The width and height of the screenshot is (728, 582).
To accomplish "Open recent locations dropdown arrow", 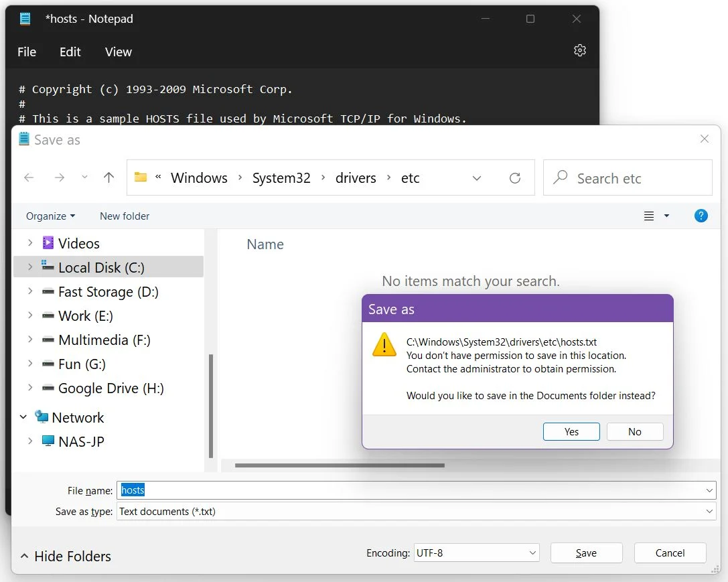I will (x=84, y=177).
